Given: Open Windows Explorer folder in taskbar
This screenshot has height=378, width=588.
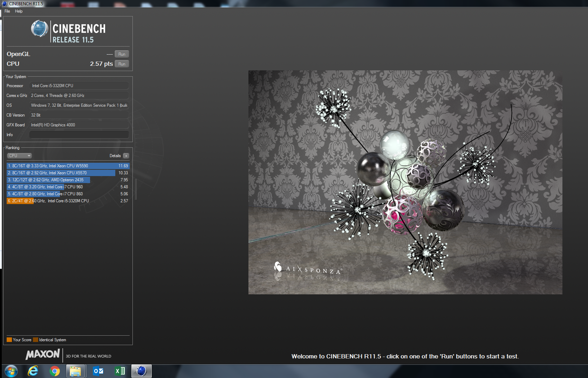Looking at the screenshot, I should [75, 371].
